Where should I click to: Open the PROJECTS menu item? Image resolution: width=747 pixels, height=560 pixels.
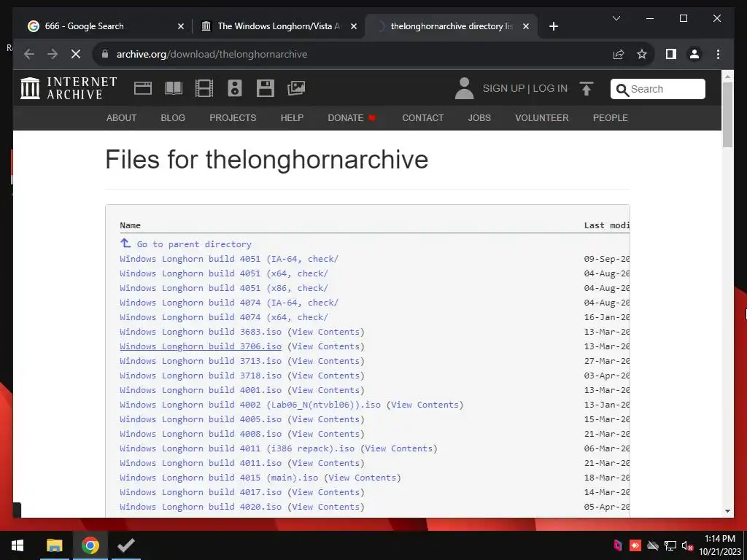pyautogui.click(x=233, y=118)
